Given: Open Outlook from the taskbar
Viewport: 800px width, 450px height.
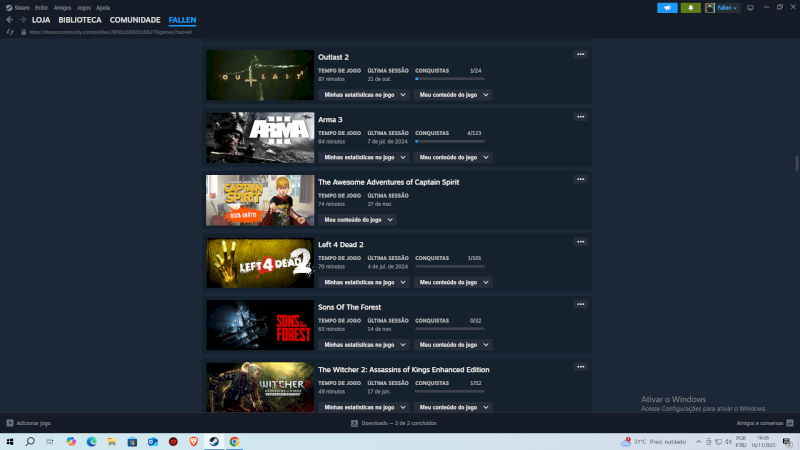Looking at the screenshot, I should [x=153, y=442].
